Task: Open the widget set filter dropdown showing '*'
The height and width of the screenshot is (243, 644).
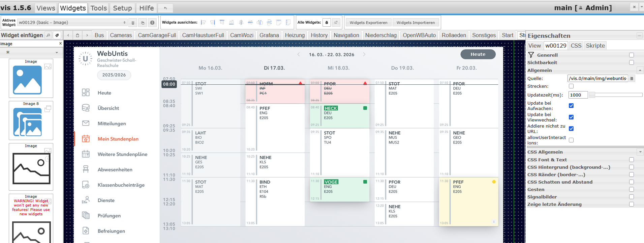Action: tap(31, 52)
